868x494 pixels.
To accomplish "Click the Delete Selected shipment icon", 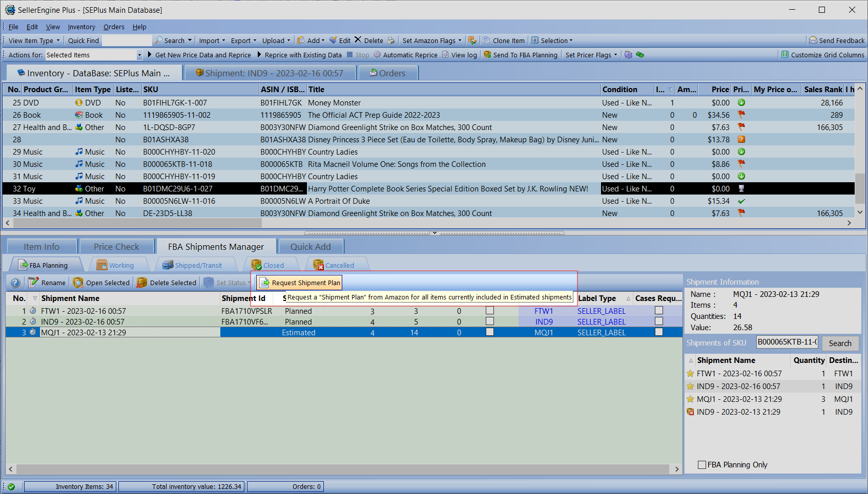I will coord(142,283).
